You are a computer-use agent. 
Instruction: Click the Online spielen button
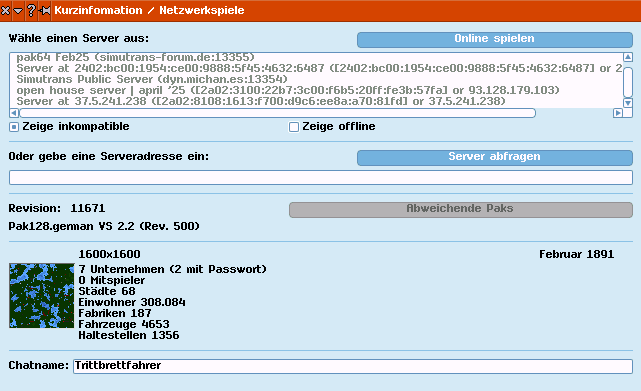tap(495, 40)
